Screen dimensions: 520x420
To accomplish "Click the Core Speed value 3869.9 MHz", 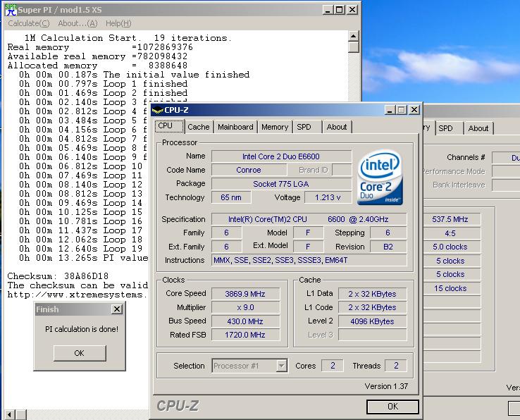I will click(x=245, y=294).
